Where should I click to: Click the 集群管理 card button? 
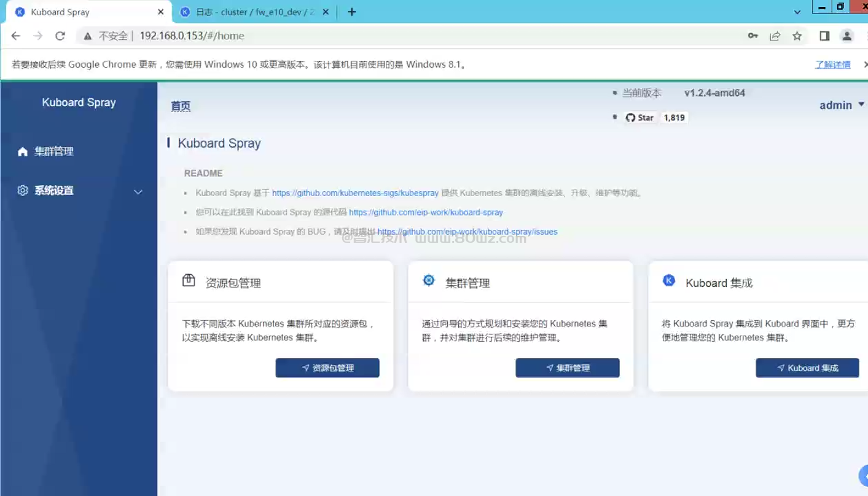[x=568, y=368]
